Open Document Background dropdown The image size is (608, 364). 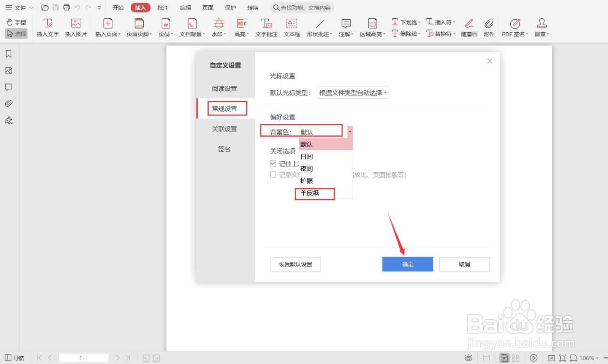(192, 28)
